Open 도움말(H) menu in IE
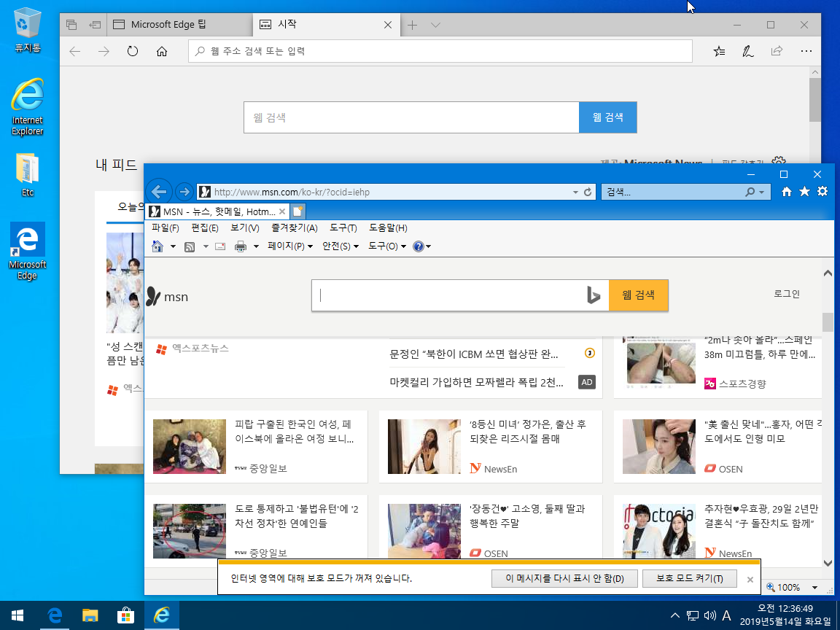 [x=388, y=227]
